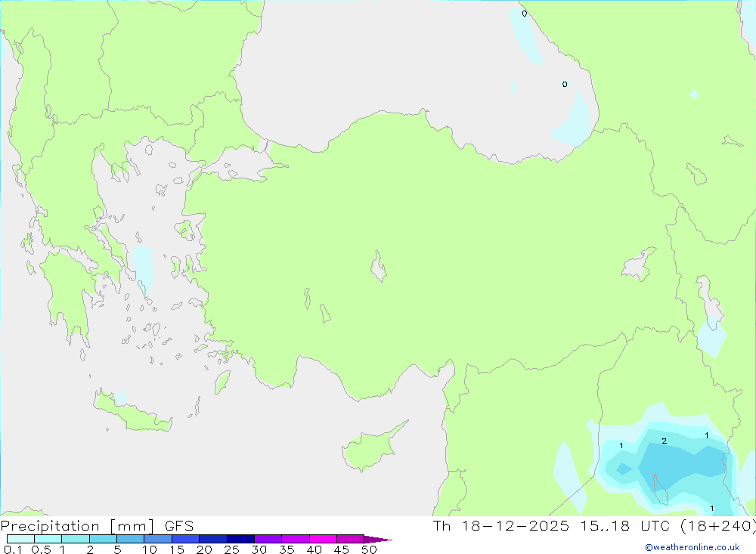Image resolution: width=756 pixels, height=554 pixels.
Task: Click the "GFS" model label
Action: (x=179, y=525)
